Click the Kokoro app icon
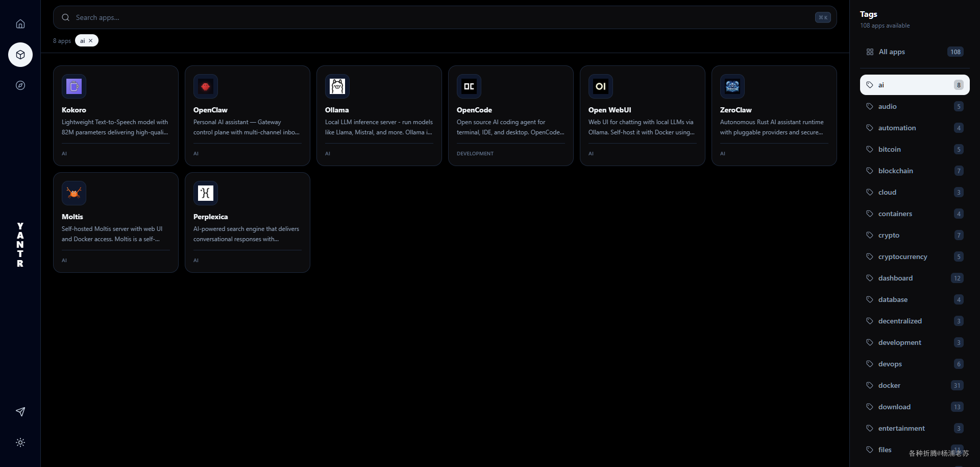This screenshot has height=467, width=980. point(74,86)
